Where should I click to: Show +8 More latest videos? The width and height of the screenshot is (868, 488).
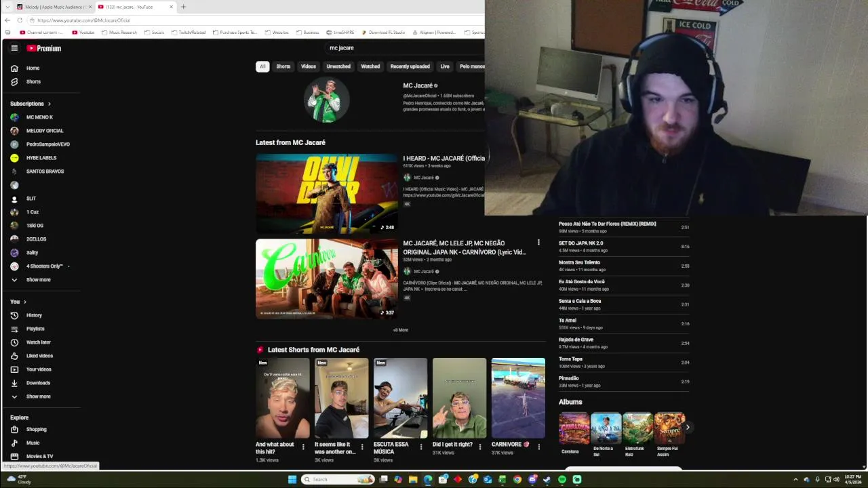click(401, 330)
